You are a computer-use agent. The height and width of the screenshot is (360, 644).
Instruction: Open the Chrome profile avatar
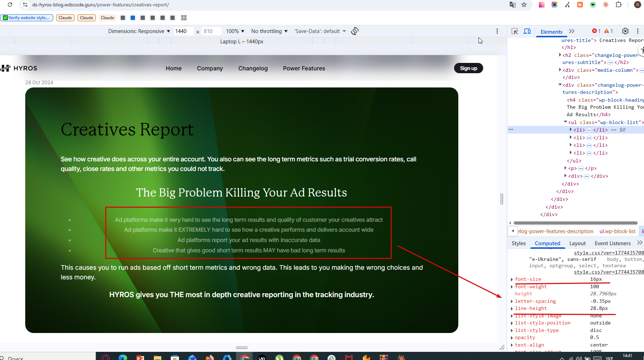tap(637, 5)
